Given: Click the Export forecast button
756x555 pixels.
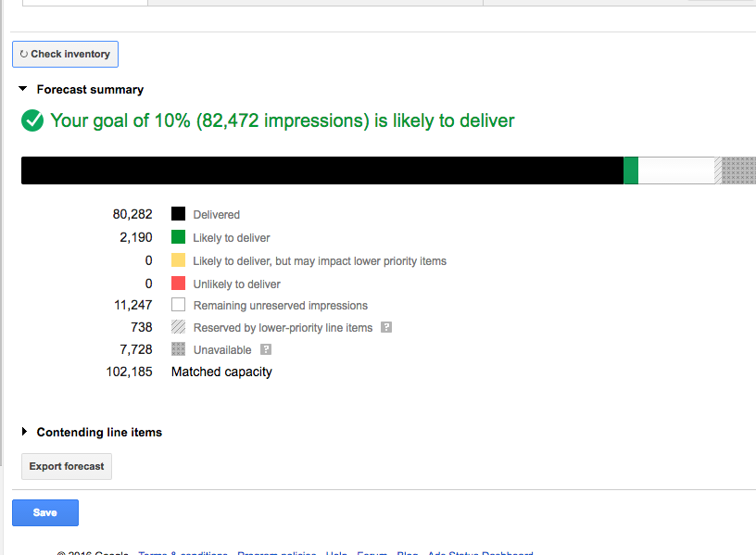Looking at the screenshot, I should 67,466.
